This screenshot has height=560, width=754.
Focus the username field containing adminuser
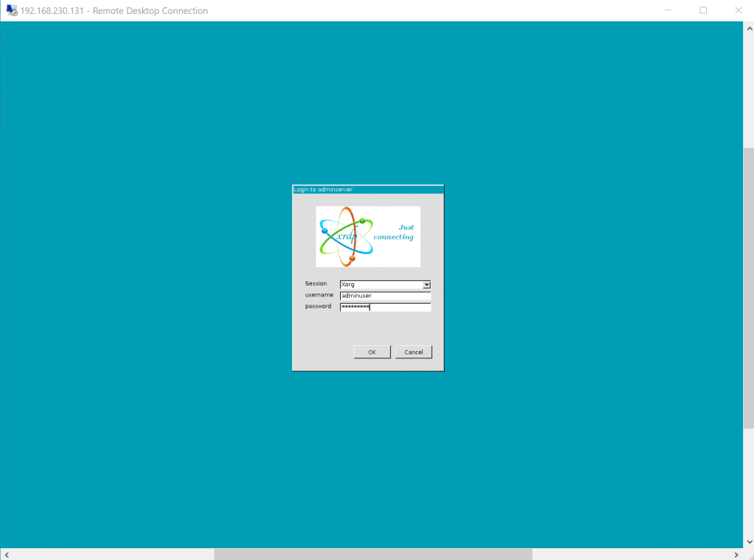click(385, 296)
